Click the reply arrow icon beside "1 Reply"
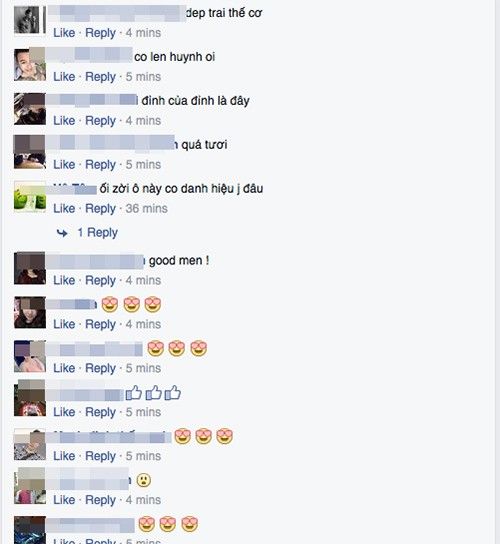The image size is (500, 544). 62,233
